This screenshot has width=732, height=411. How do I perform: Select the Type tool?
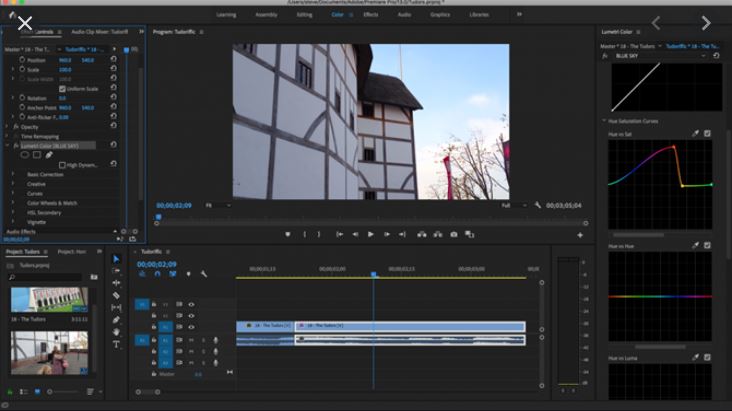coord(116,345)
